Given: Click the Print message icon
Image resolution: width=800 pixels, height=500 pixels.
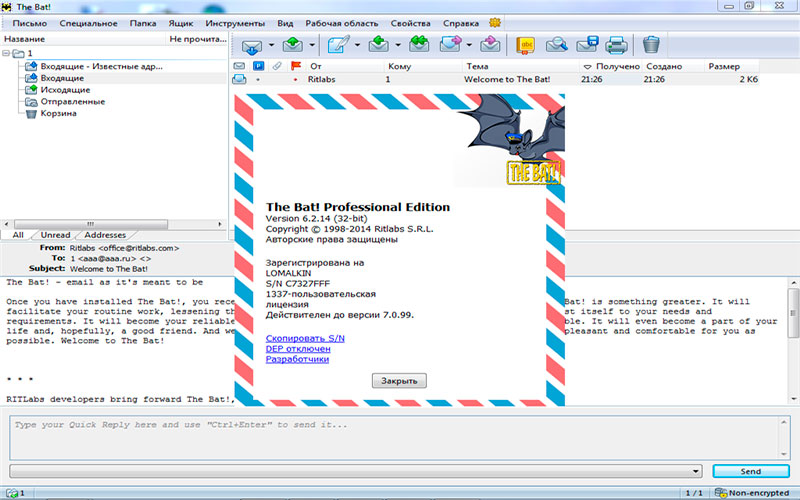Looking at the screenshot, I should 616,45.
